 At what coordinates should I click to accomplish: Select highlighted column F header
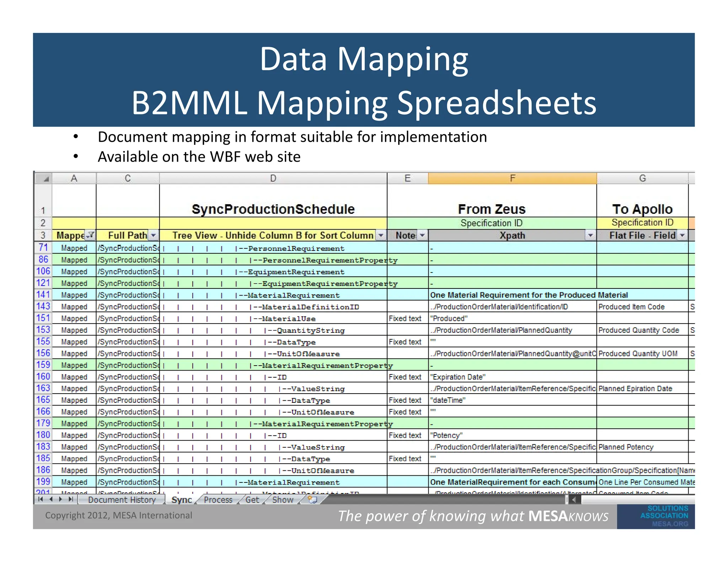[512, 178]
